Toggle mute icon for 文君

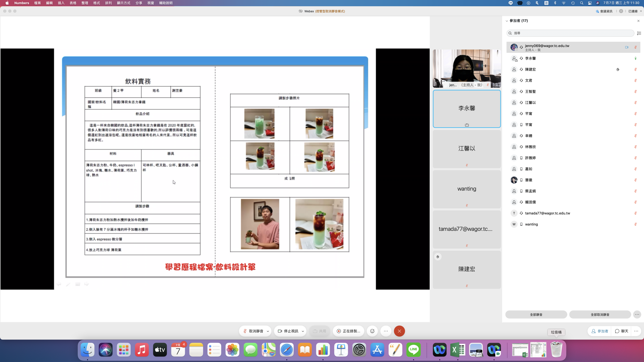pyautogui.click(x=635, y=80)
